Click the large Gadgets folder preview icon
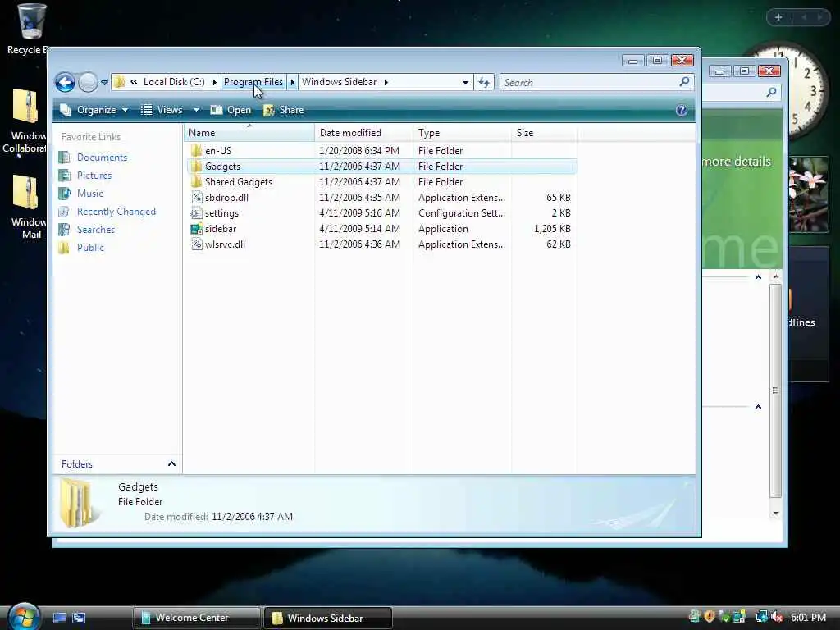Image resolution: width=840 pixels, height=630 pixels. (78, 504)
